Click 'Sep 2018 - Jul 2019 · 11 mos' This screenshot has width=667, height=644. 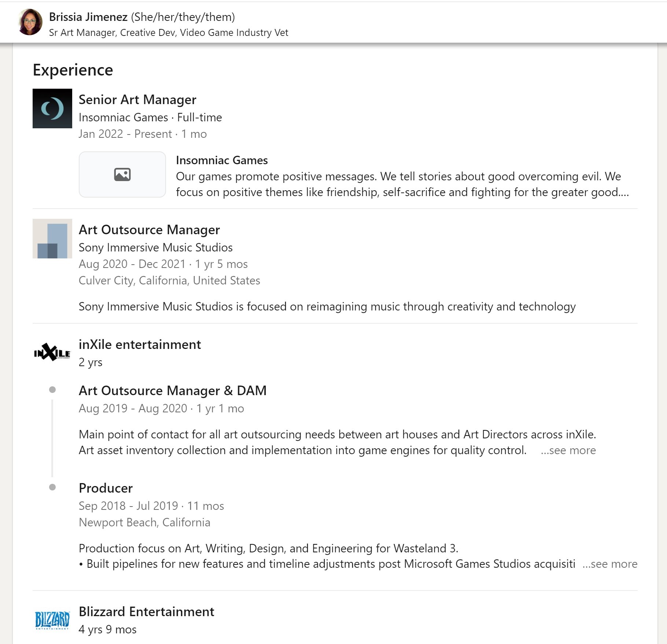tap(151, 506)
